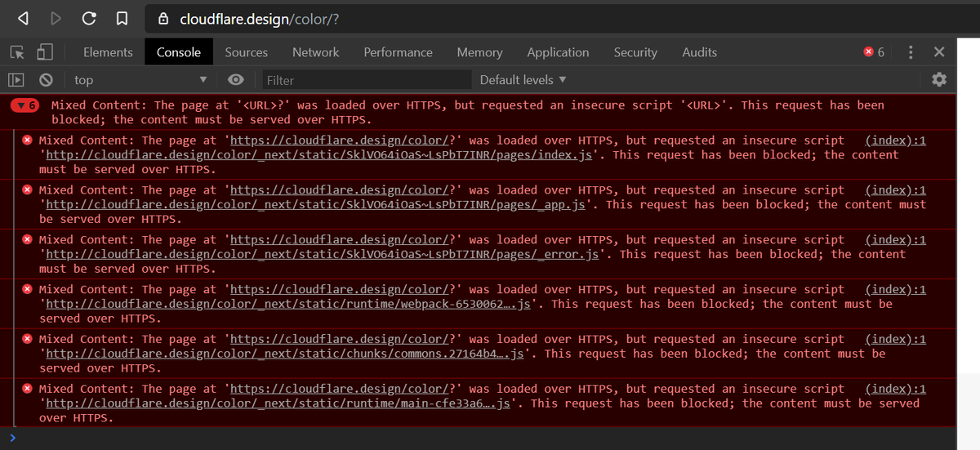The height and width of the screenshot is (450, 980).
Task: Open (index):1 source link for index.js error
Action: 895,140
